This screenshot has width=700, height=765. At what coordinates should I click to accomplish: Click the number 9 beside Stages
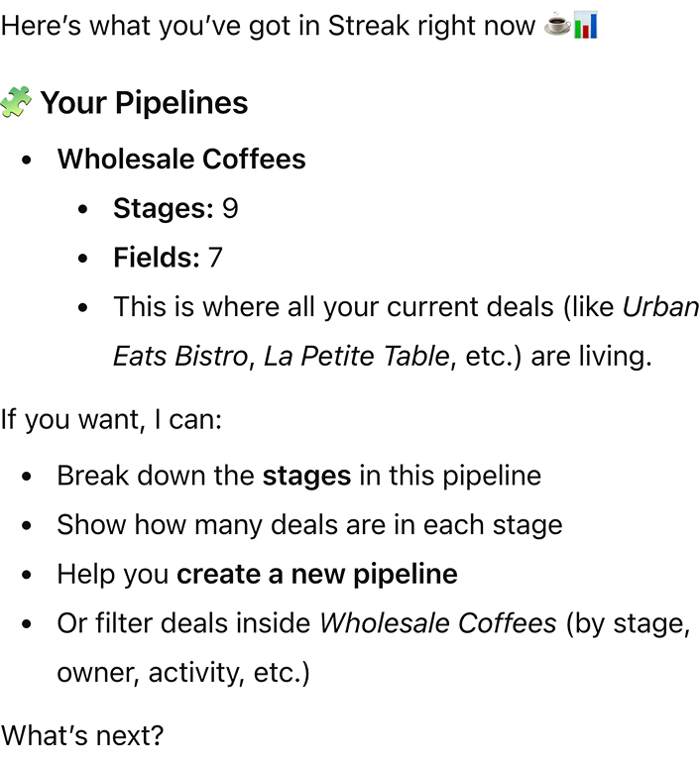tap(230, 208)
